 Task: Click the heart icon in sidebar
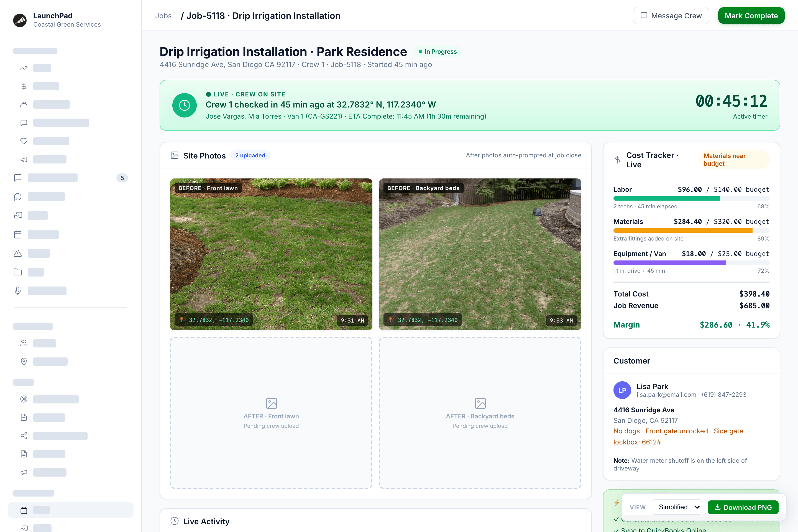click(x=24, y=141)
